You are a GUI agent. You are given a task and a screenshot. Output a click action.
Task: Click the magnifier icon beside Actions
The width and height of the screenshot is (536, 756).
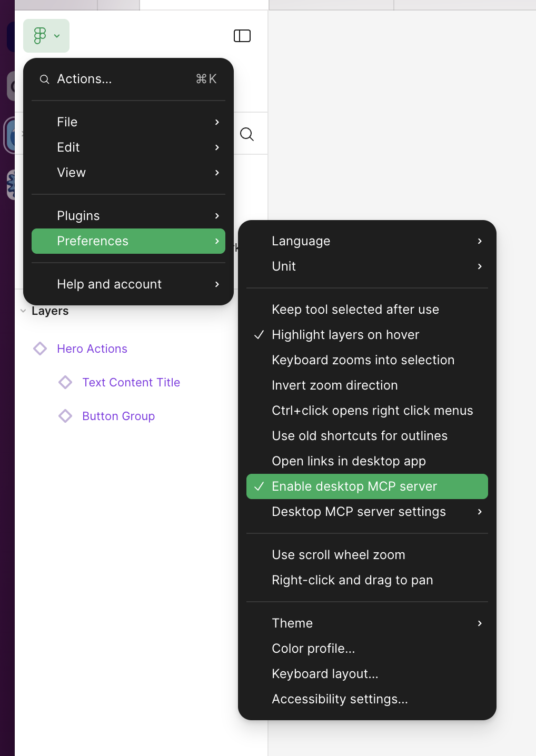point(44,79)
